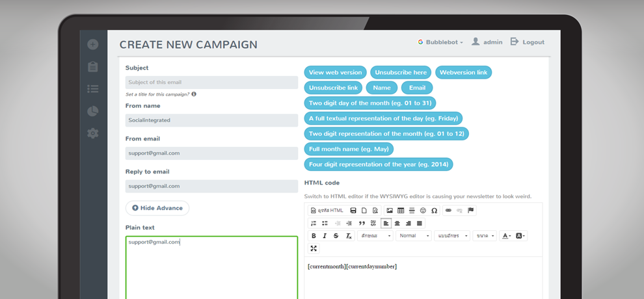This screenshot has width=644, height=299.
Task: Insert an image using the editor toolbar
Action: [390, 211]
